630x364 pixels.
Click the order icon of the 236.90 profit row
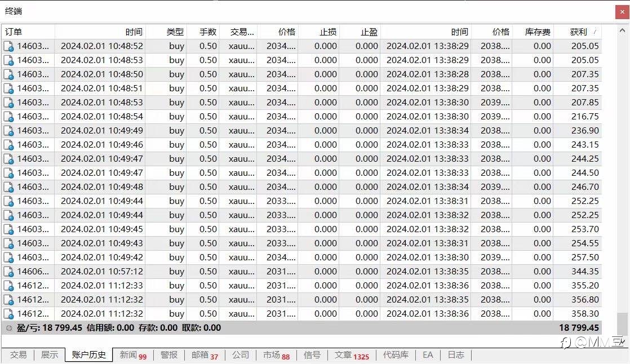(x=8, y=131)
